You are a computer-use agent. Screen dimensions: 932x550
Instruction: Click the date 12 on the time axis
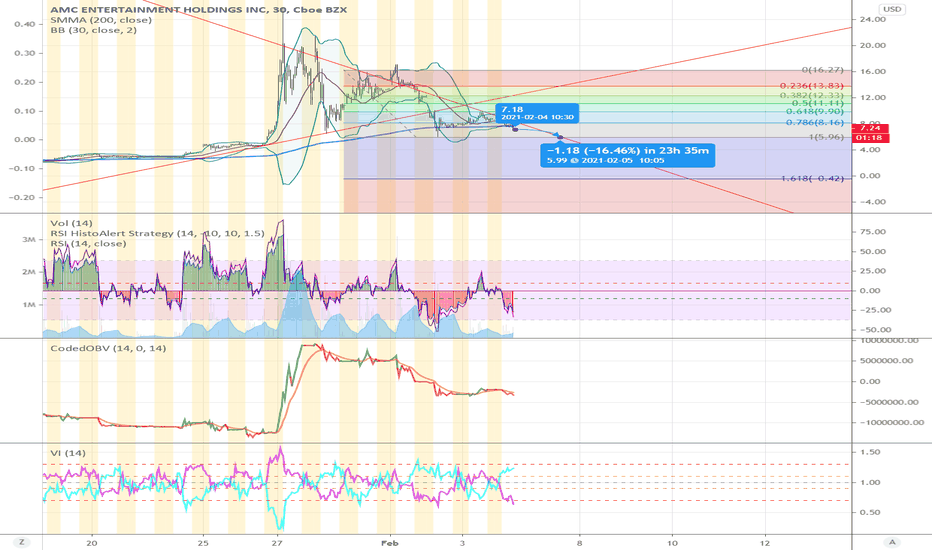766,543
